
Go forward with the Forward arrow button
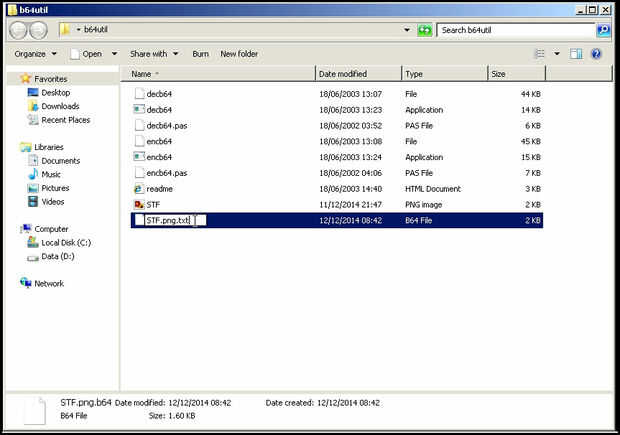pos(39,30)
